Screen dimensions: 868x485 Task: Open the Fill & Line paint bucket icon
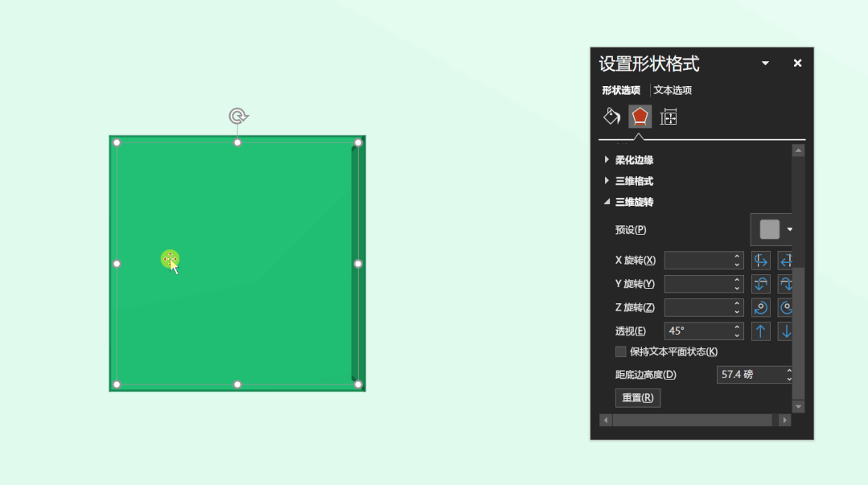coord(611,117)
